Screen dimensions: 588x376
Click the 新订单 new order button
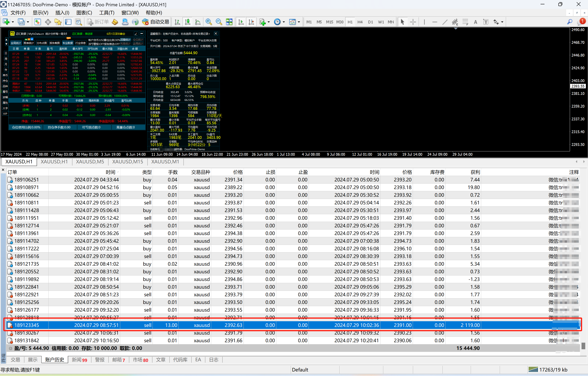(98, 22)
